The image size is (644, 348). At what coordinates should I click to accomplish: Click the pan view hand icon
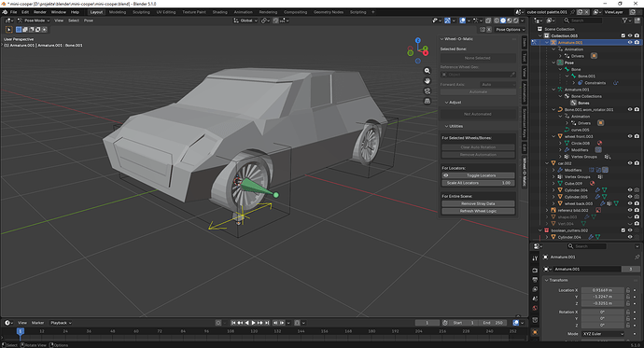point(427,81)
